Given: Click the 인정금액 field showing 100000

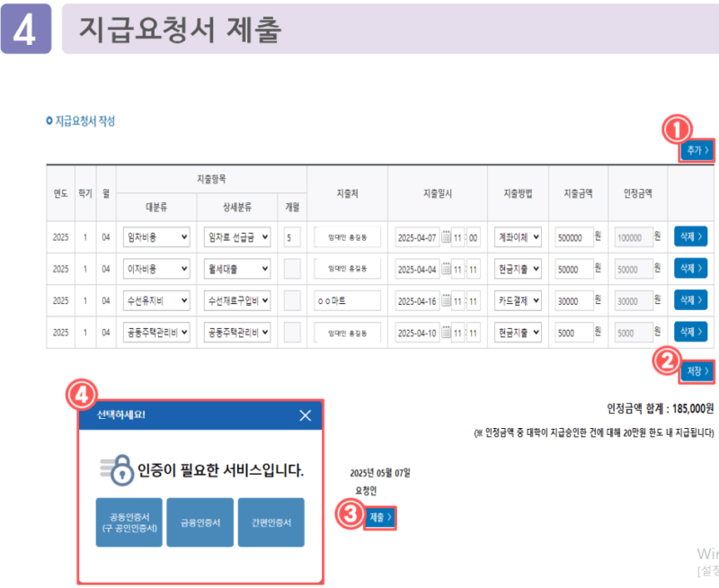Looking at the screenshot, I should point(634,237).
